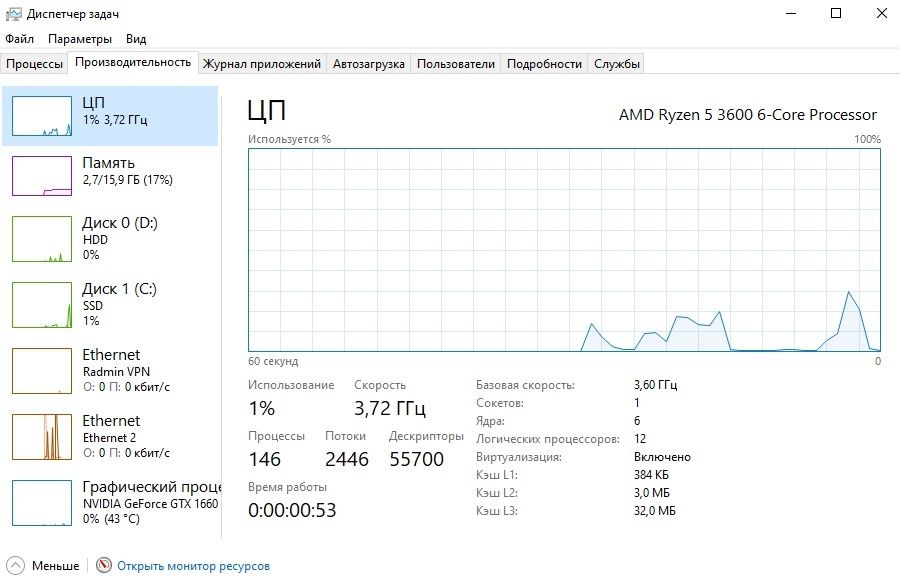Screen dimensions: 900x581
Task: Open the Параметры menu
Action: point(80,39)
